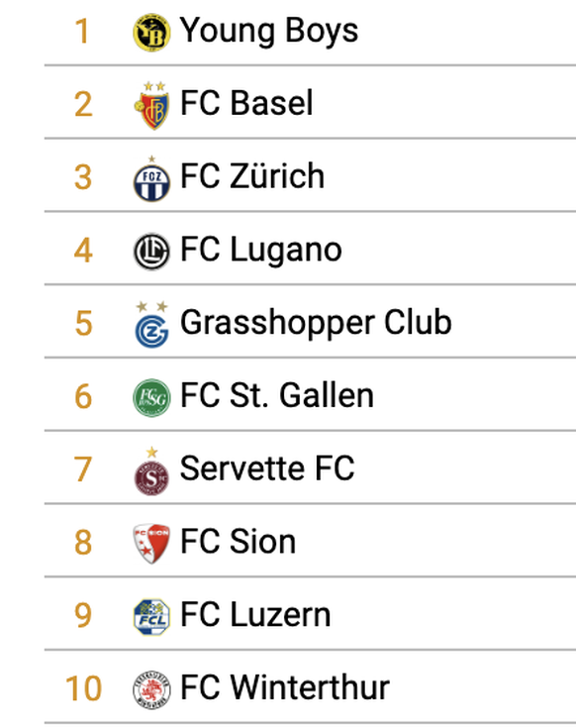Select the Servette FC team name
The height and width of the screenshot is (728, 576).
267,468
